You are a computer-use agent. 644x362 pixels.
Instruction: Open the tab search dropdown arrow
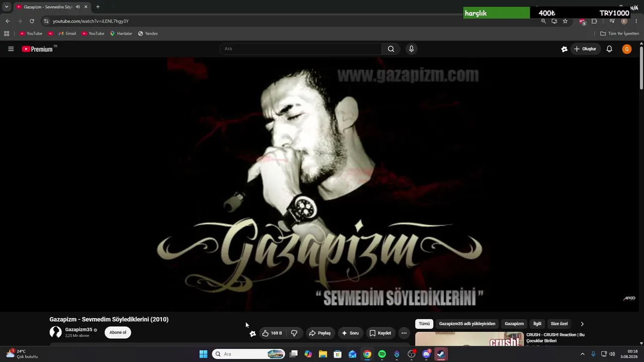click(x=7, y=7)
